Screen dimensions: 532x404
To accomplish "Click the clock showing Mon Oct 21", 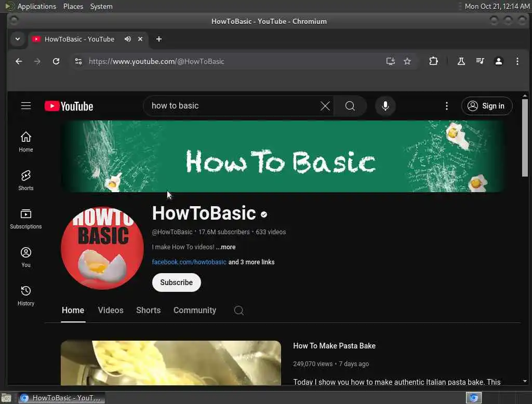I will [497, 6].
